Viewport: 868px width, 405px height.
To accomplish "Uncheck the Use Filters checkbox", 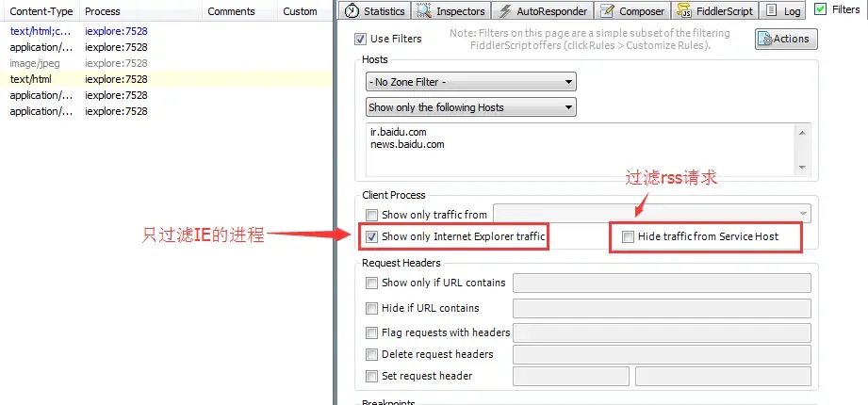I will coord(360,39).
